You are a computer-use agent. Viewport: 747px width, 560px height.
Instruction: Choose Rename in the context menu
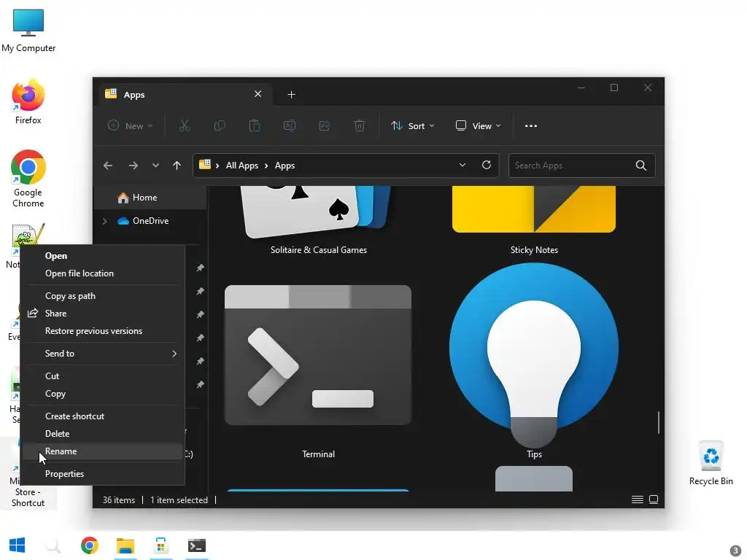103,451
